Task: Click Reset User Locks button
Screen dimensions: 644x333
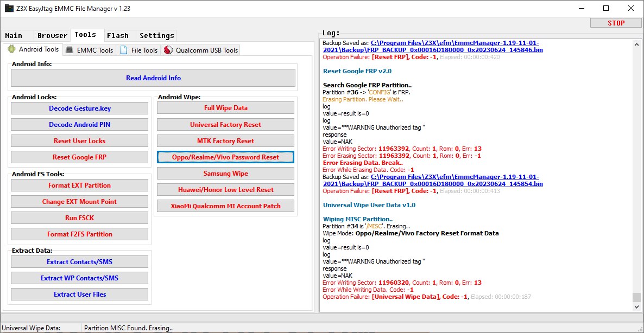Action: click(x=80, y=140)
